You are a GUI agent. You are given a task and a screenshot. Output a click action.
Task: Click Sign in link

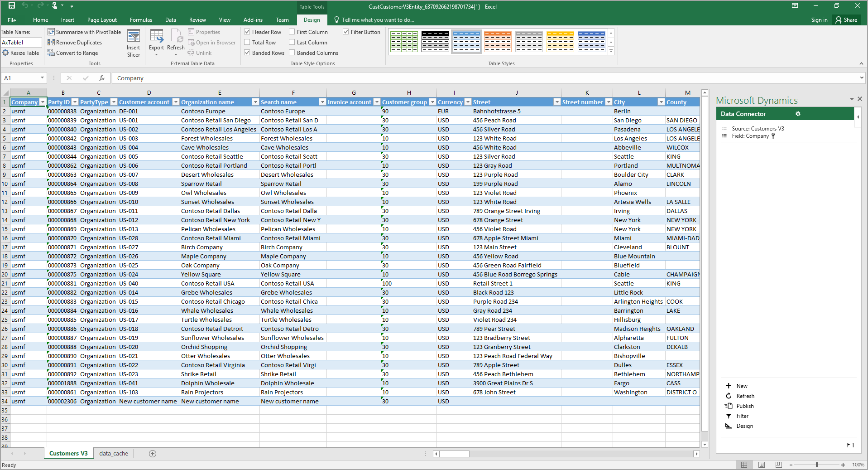(819, 19)
